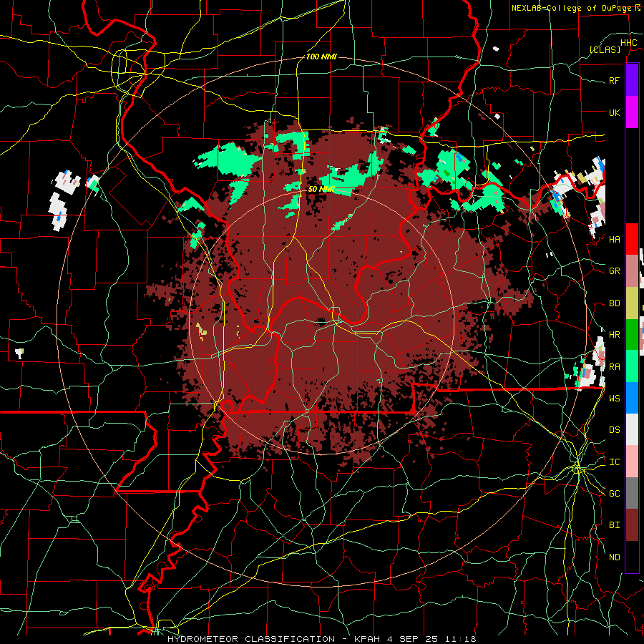Click the UK magenta legend swatch
The width and height of the screenshot is (644, 644).
[632, 112]
